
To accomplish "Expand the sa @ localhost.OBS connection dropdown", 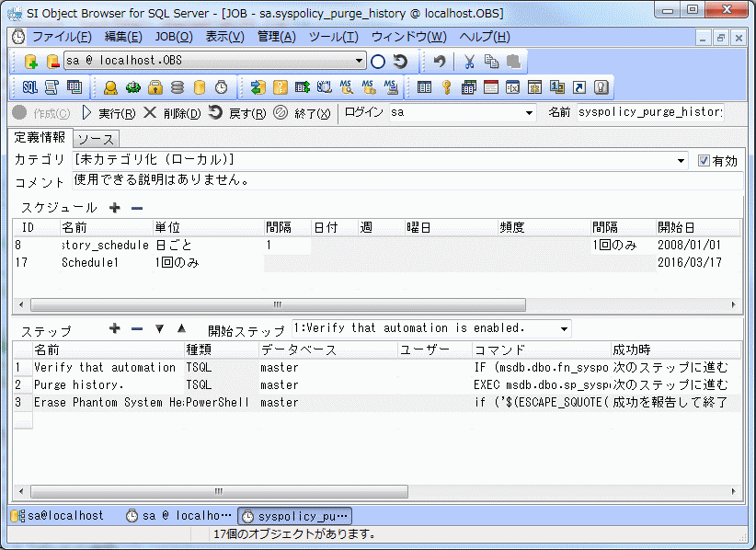I will coord(360,62).
